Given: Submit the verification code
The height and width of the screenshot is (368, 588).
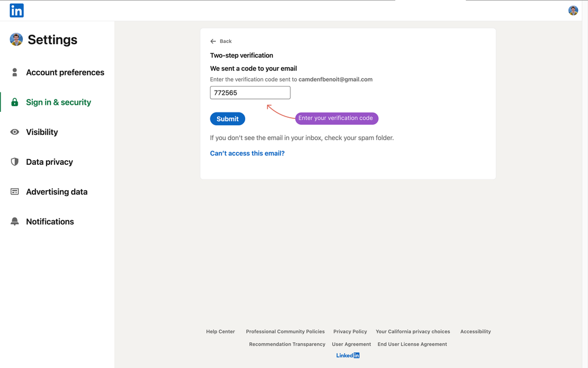Looking at the screenshot, I should [227, 118].
